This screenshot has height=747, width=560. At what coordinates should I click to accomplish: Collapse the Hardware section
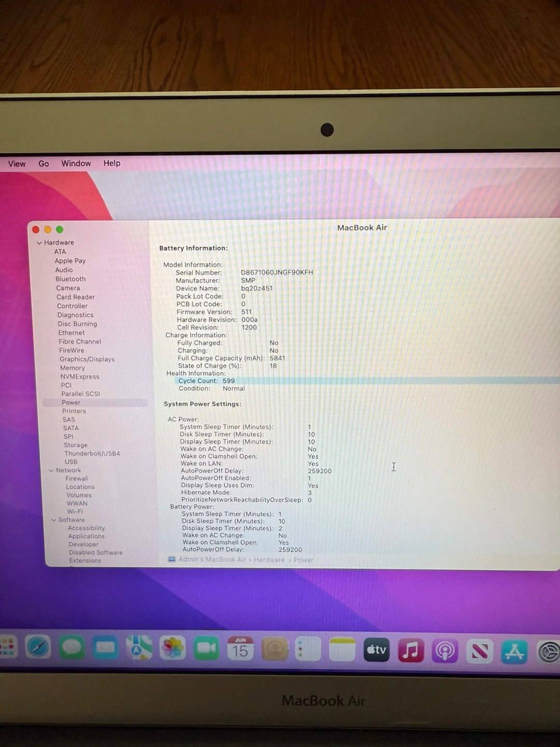click(39, 243)
